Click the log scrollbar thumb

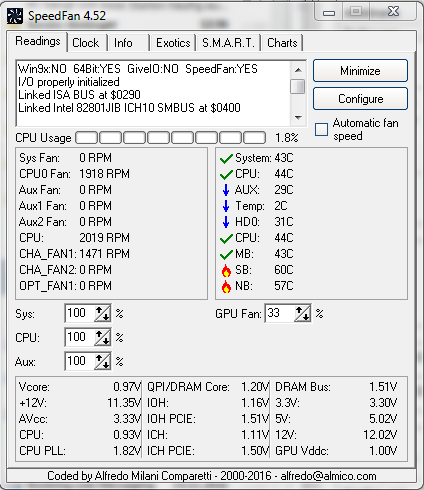[298, 86]
